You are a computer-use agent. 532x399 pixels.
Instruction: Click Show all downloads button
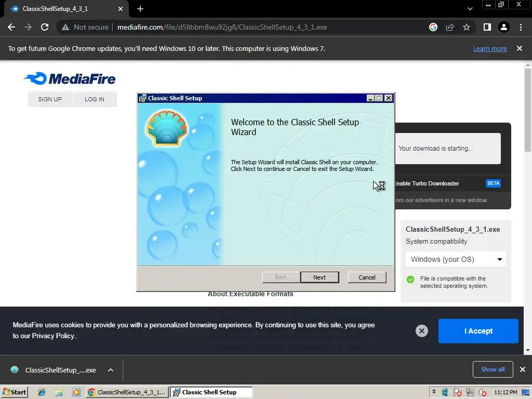tap(493, 369)
